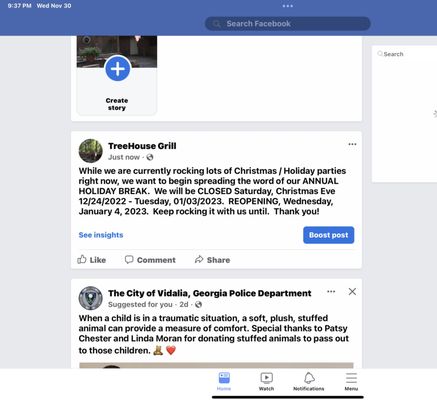This screenshot has height=400, width=437.
Task: Click the sidebar Search field
Action: pos(407,54)
